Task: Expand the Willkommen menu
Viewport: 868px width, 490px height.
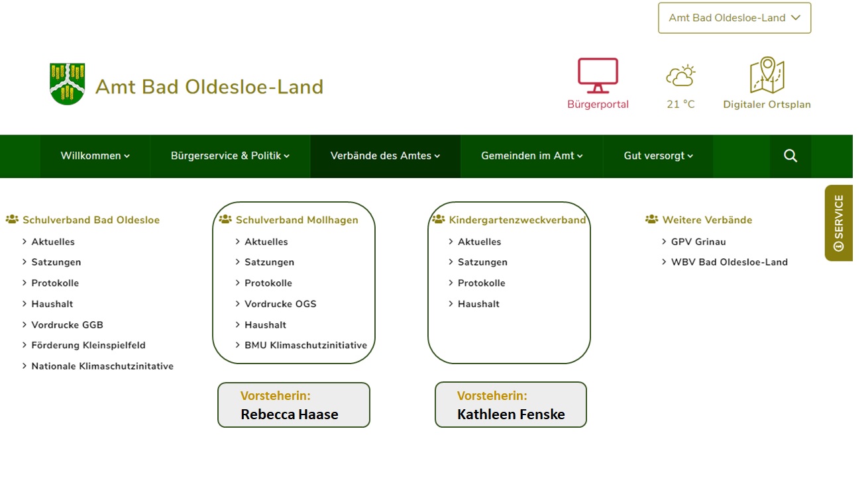Action: click(x=95, y=156)
